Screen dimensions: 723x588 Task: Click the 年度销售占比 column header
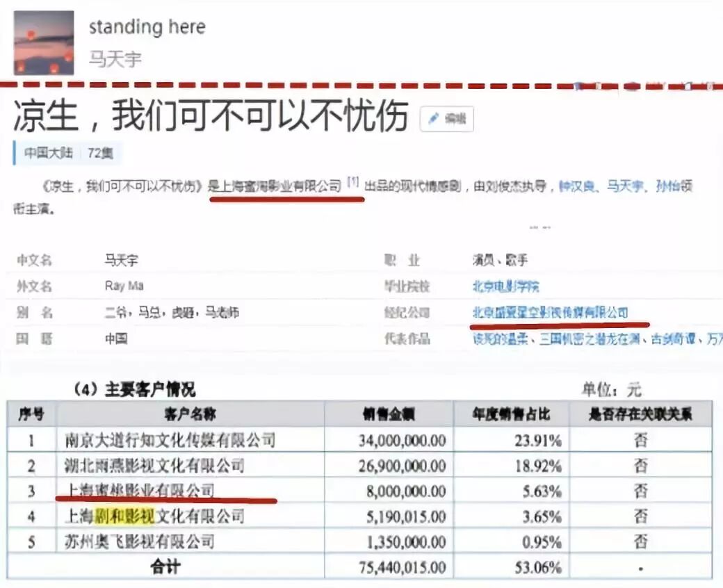tap(511, 414)
